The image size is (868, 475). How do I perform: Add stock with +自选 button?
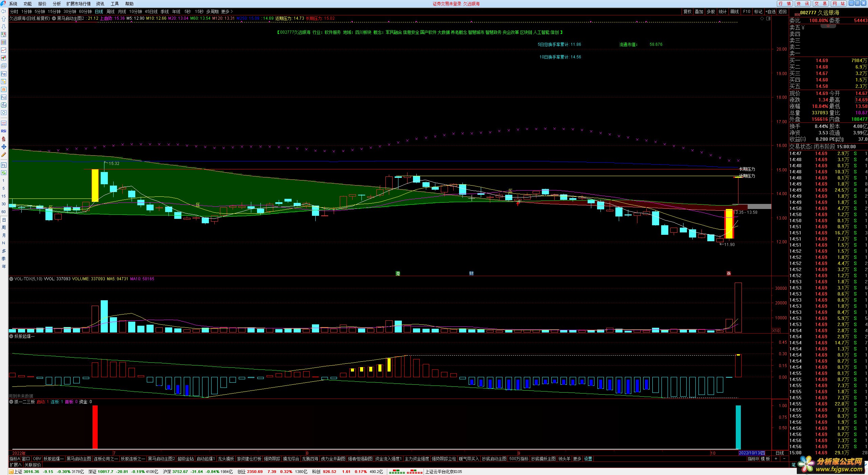(x=771, y=12)
